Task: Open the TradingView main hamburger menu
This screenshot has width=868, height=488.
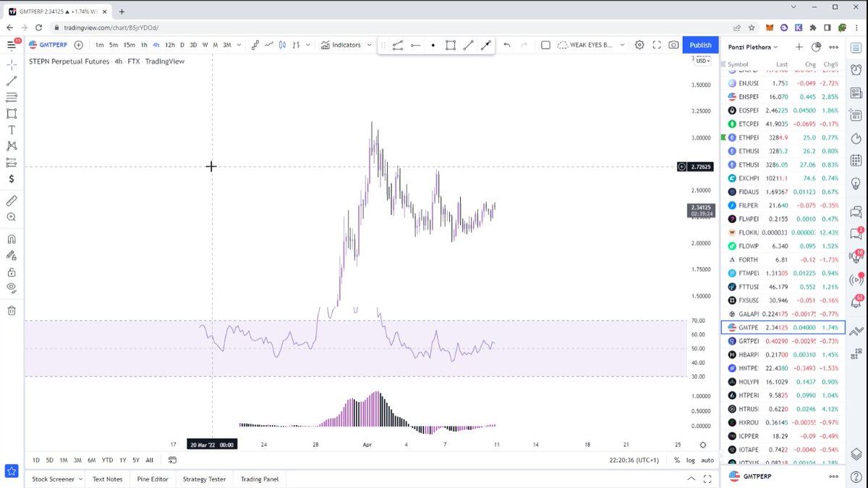Action: (x=12, y=45)
